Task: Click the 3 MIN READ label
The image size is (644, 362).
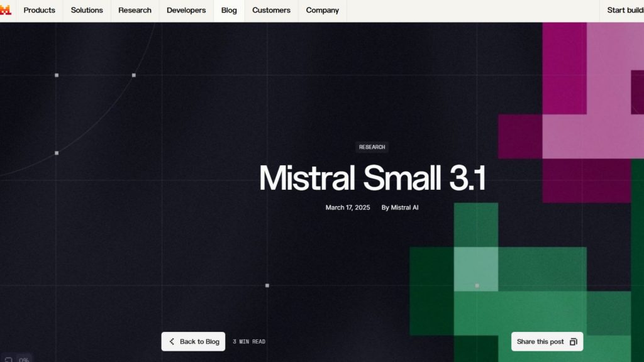Action: pos(249,341)
